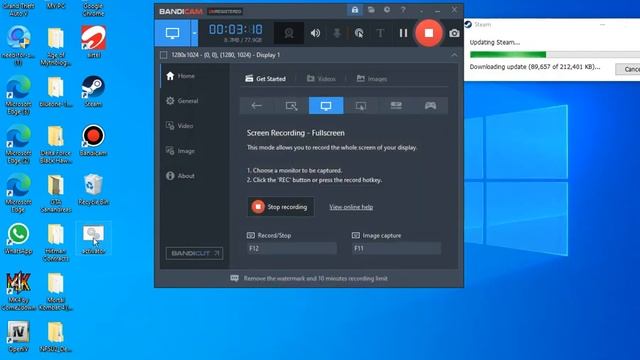Switch to Get Started tab
The image size is (640, 360).
[x=265, y=79]
